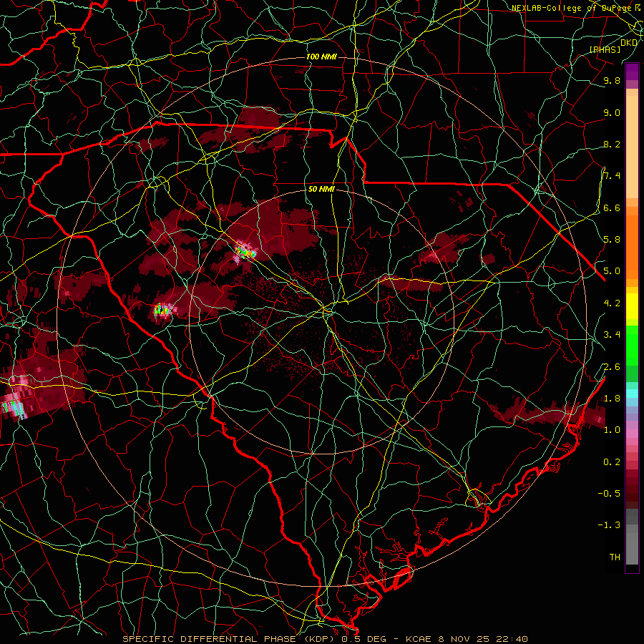Click the TH threshold label on scale
644x644 pixels.
coord(615,557)
